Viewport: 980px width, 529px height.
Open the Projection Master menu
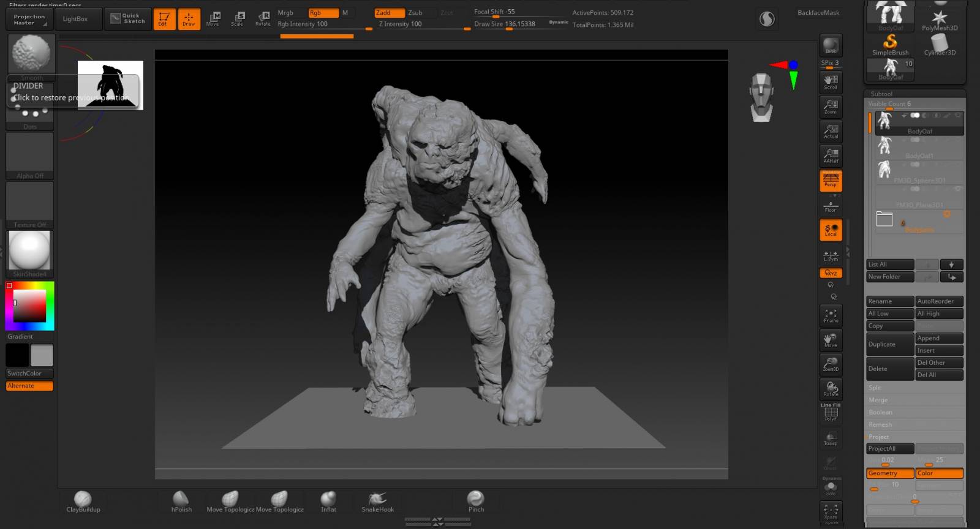click(29, 20)
